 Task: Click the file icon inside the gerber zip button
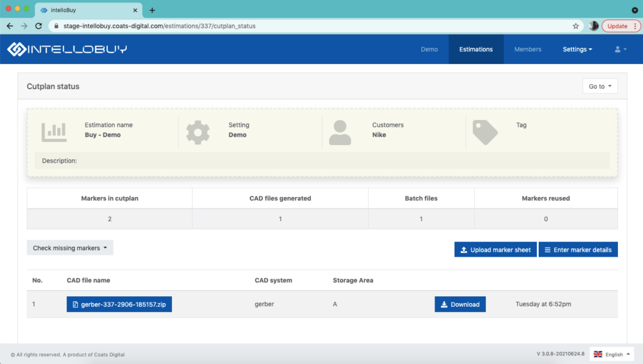tap(75, 304)
